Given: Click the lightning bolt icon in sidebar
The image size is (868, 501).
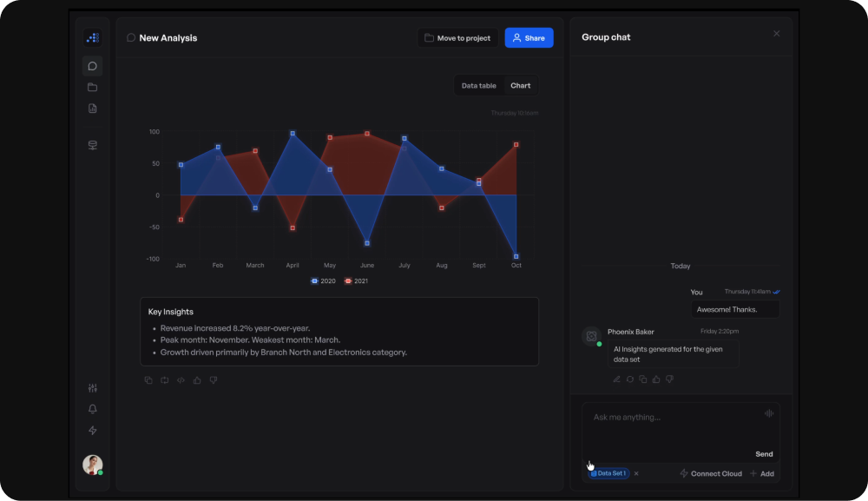Looking at the screenshot, I should click(93, 430).
